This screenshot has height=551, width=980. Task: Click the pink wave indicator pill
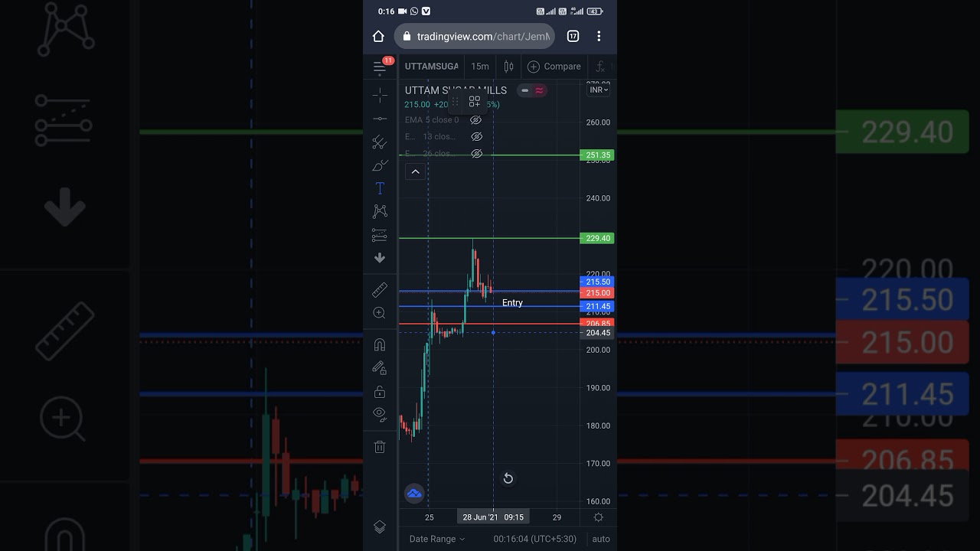click(x=540, y=90)
